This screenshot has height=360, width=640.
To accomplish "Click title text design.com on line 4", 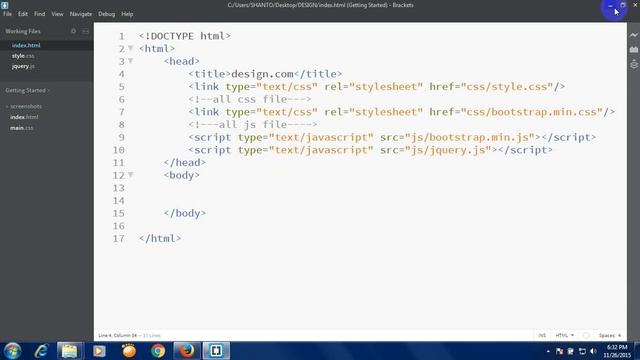I will [x=262, y=74].
